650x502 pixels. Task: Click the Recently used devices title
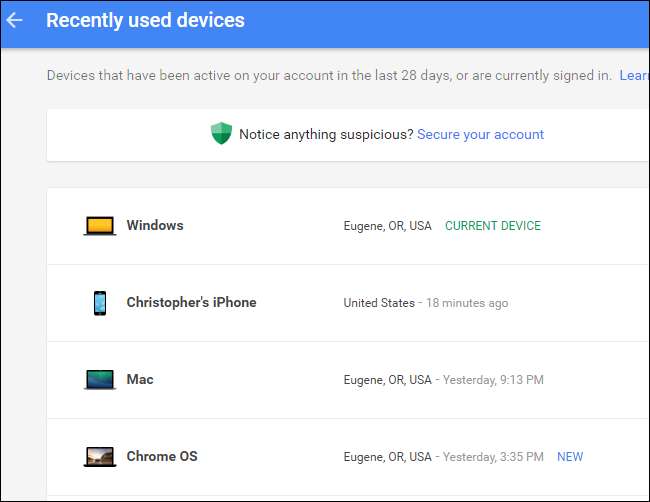pos(145,20)
